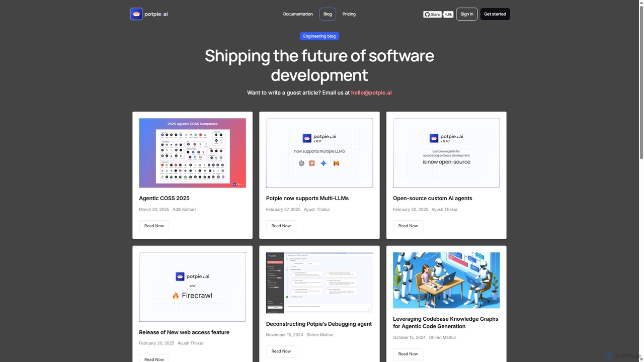Read Now for Multi-LLMs article

[281, 226]
